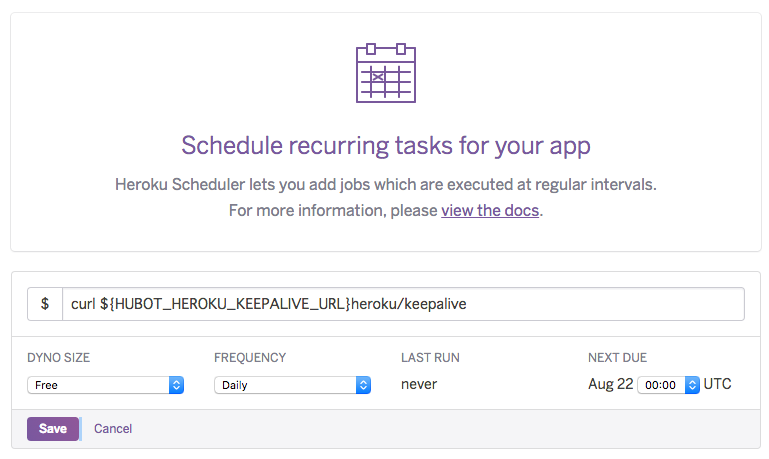Click the FREQUENCY label
Viewport: 769px width, 459px height.
[250, 357]
